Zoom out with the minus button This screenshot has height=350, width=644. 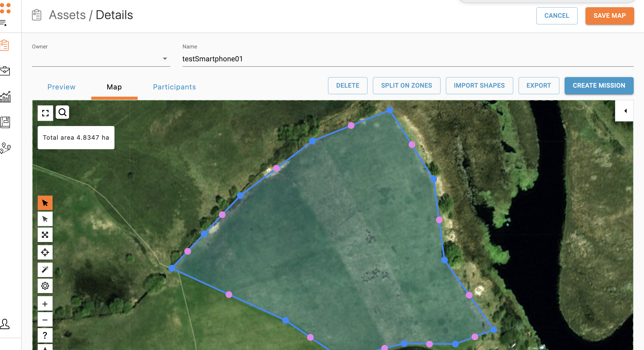click(x=45, y=320)
